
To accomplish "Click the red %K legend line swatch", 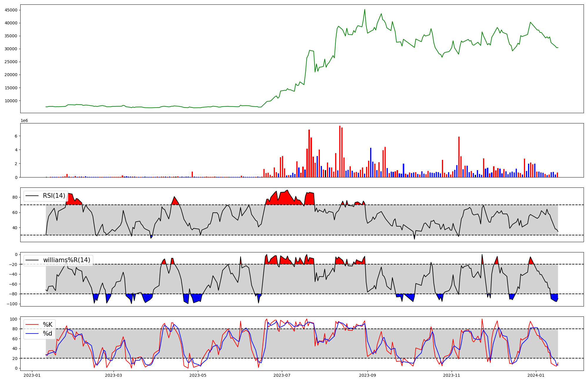I will 32,325.
